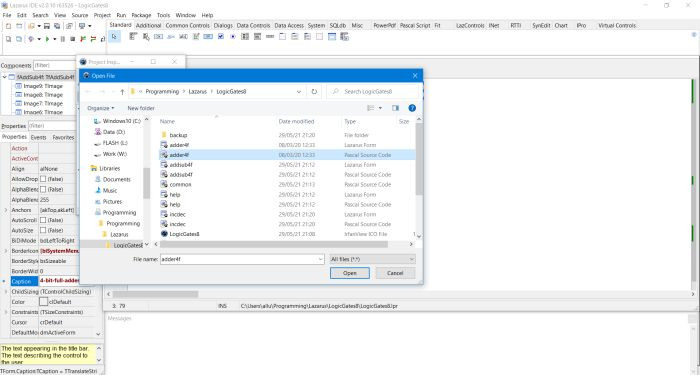Select the TActionList component icon
700x375 pixels.
coord(344,37)
